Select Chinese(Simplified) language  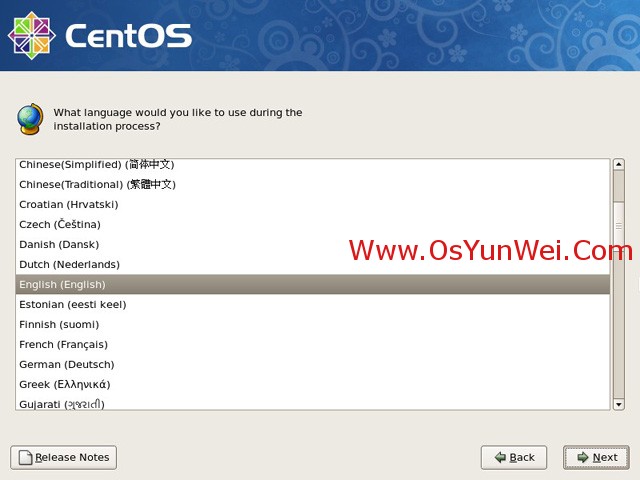coord(313,164)
